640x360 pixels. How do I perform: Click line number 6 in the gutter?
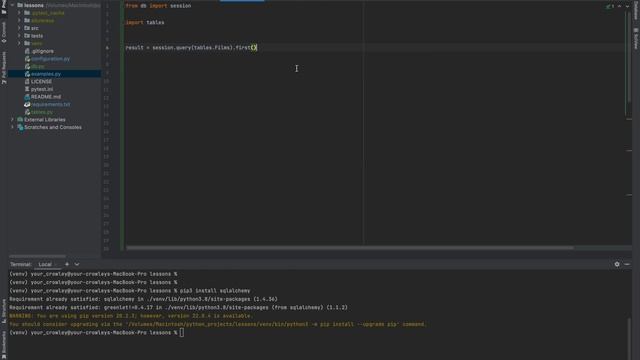point(107,48)
